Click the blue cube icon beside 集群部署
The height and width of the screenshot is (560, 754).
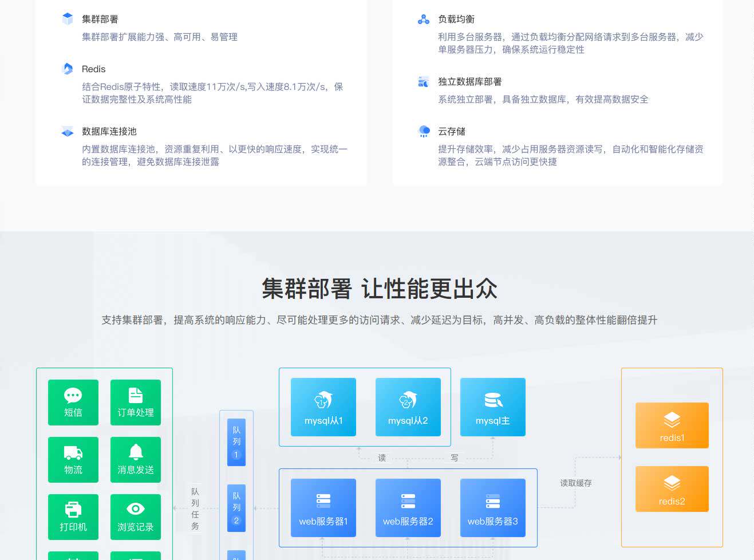click(x=68, y=19)
